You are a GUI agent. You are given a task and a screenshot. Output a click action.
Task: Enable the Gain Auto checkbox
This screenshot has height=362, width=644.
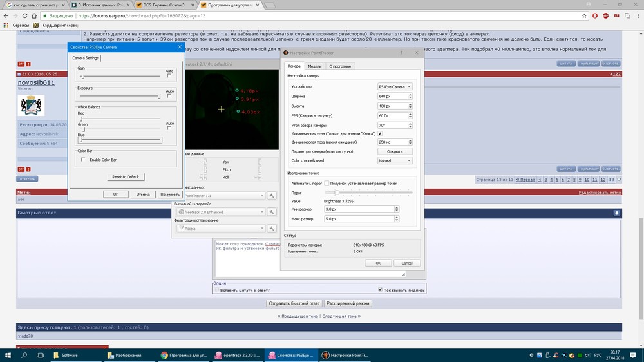click(x=169, y=75)
